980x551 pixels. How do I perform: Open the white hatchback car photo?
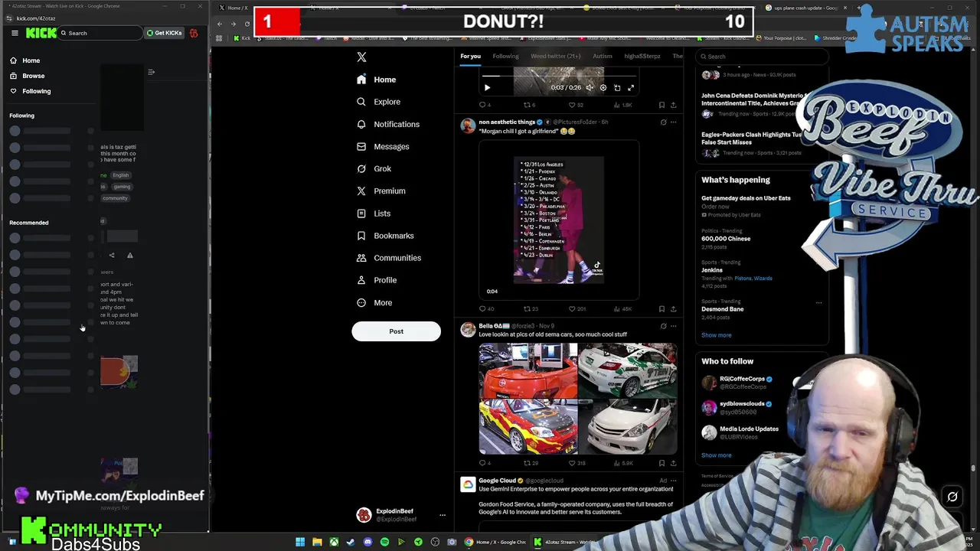tap(628, 427)
